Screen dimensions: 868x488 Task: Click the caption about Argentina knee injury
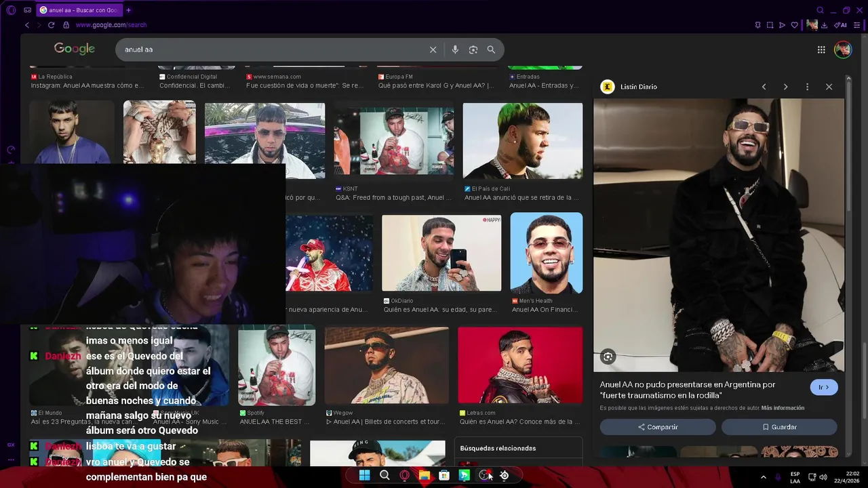coord(688,390)
